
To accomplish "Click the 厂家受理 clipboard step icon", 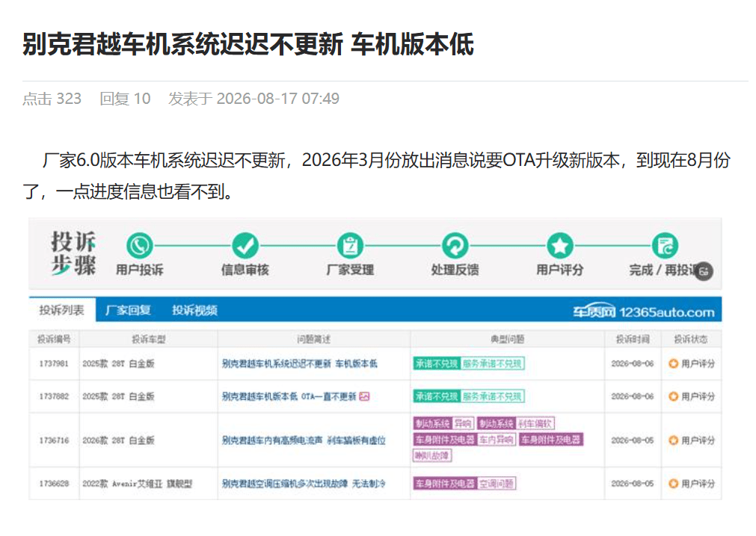I will click(x=350, y=246).
